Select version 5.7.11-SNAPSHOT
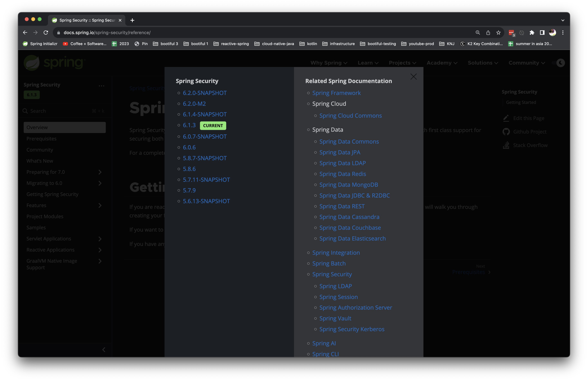Viewport: 588px width, 381px height. pos(206,180)
